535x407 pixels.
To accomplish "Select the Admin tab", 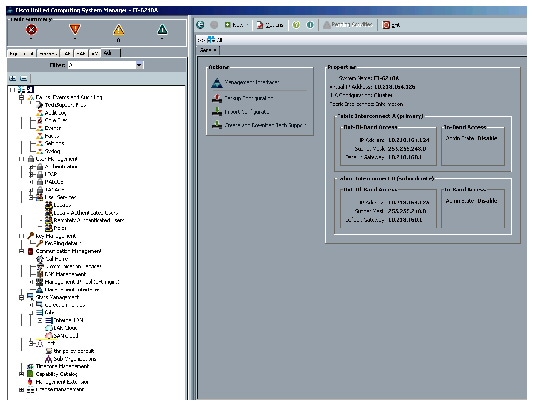I will click(111, 53).
